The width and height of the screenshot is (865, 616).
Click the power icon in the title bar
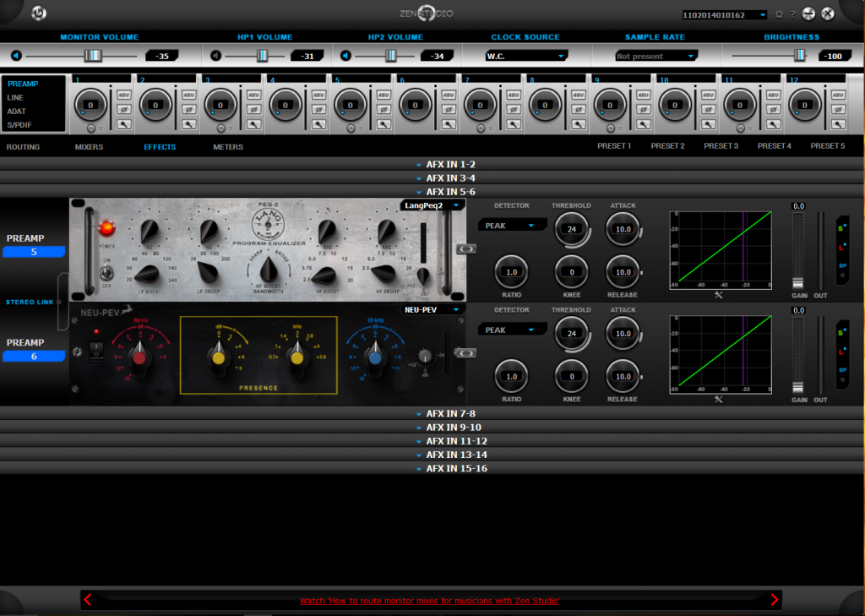(39, 14)
